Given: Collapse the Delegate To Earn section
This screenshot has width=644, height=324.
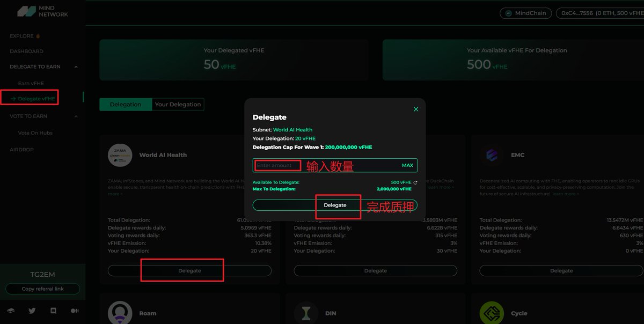Looking at the screenshot, I should (x=76, y=67).
